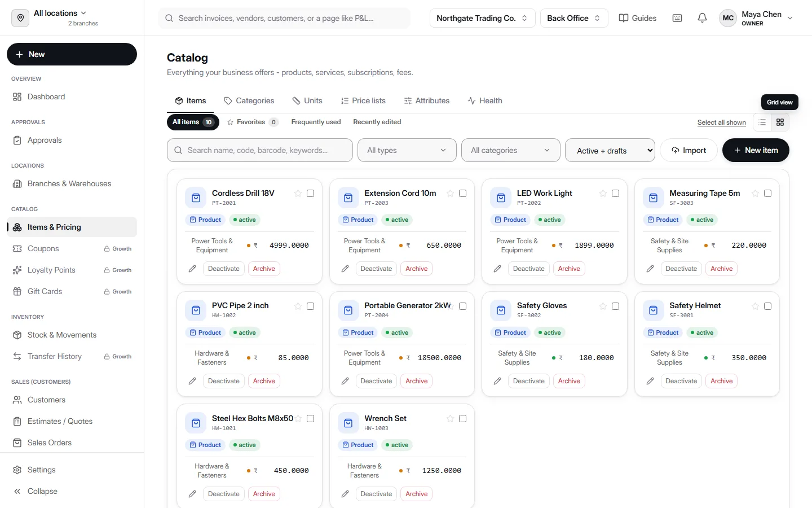This screenshot has height=508, width=812.
Task: Check the Steel Hex Bolts M8x50 checkbox
Action: click(x=310, y=419)
